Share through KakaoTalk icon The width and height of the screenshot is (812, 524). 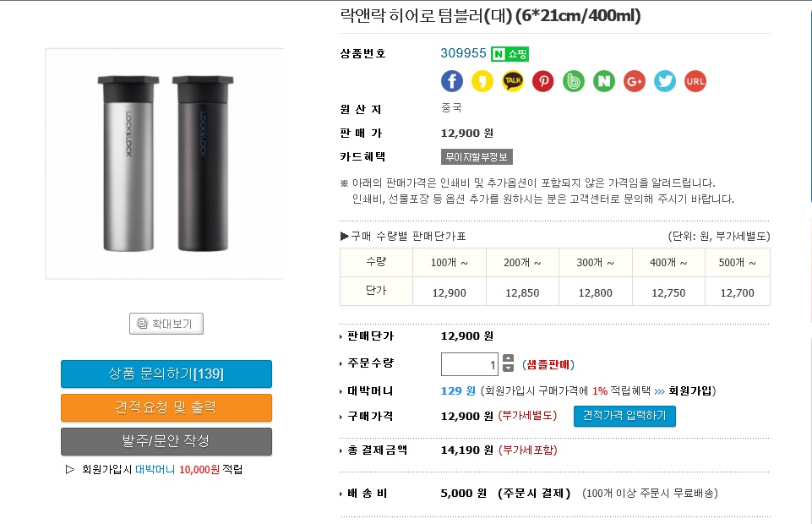pos(513,81)
